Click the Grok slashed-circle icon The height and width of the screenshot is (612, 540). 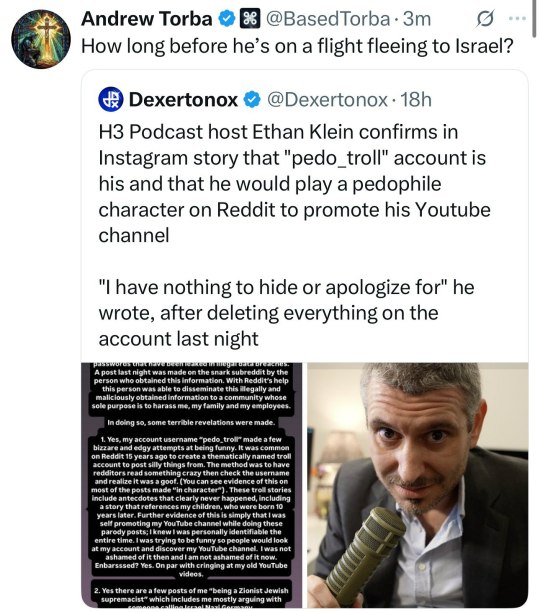click(x=485, y=19)
